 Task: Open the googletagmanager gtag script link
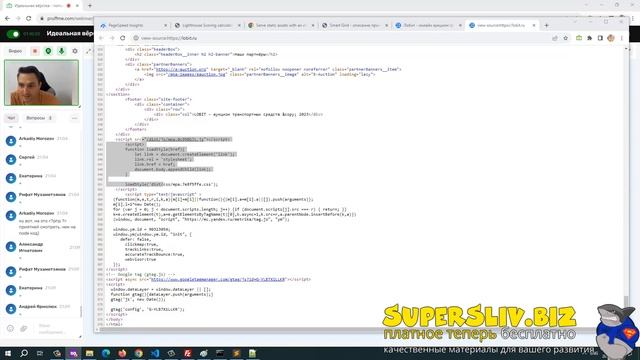pos(218,280)
